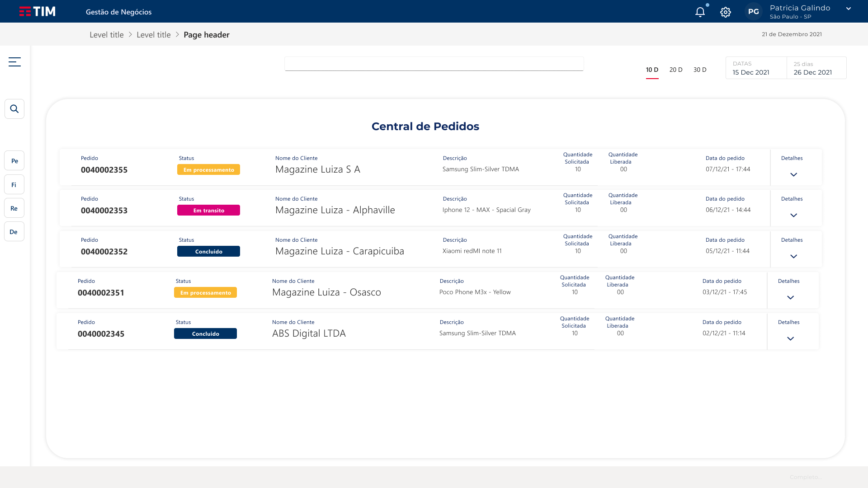The height and width of the screenshot is (488, 868).
Task: Open the Re sidebar item
Action: [x=14, y=208]
